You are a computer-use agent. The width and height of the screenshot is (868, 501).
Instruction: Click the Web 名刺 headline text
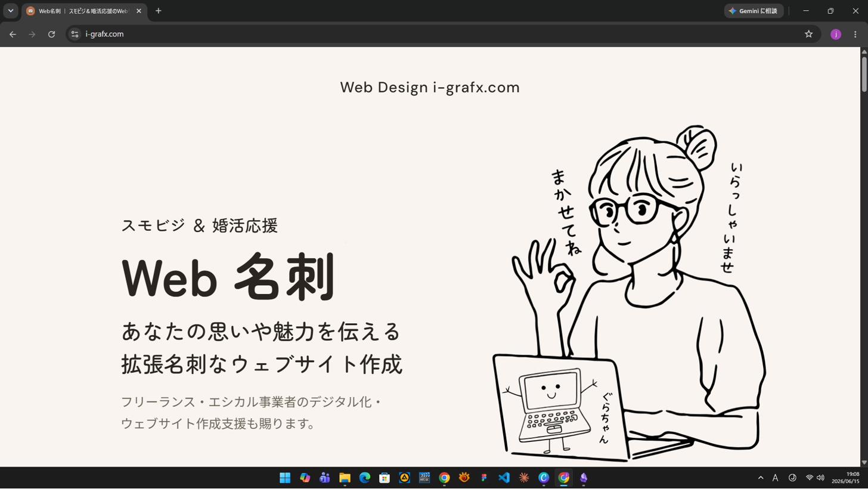click(x=228, y=277)
